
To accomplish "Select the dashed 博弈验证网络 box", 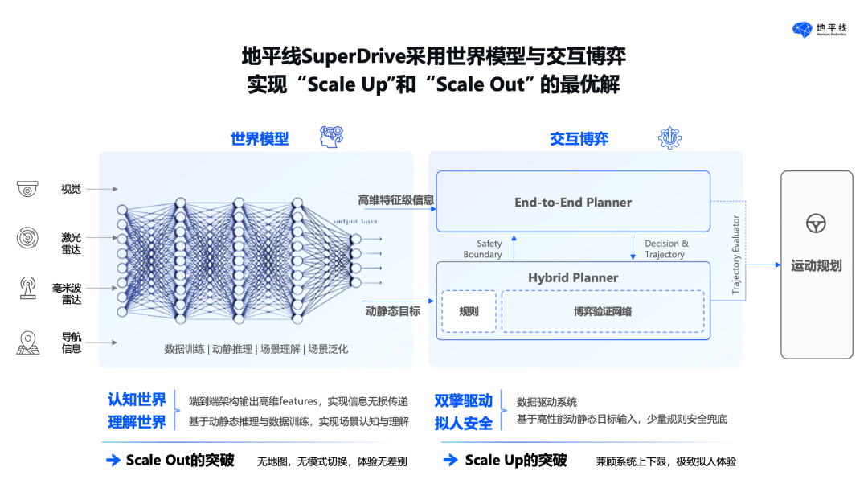I will [603, 311].
